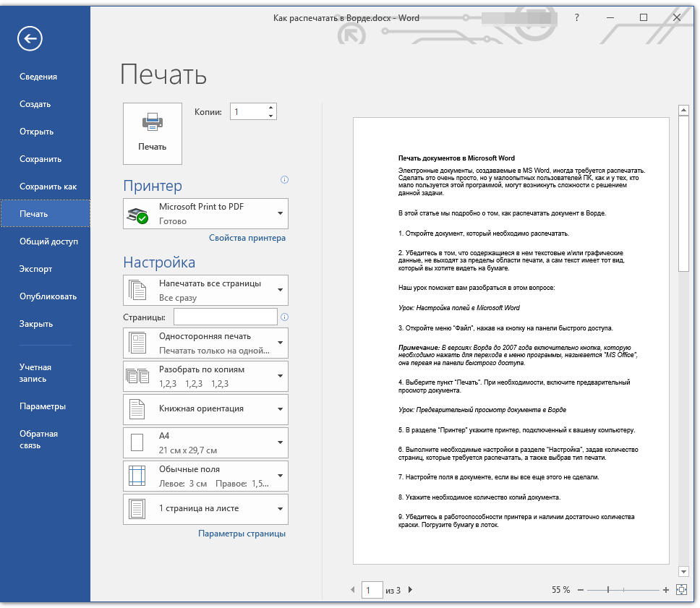Open the help question mark icon
Screen dimensions: 700x608
click(577, 18)
